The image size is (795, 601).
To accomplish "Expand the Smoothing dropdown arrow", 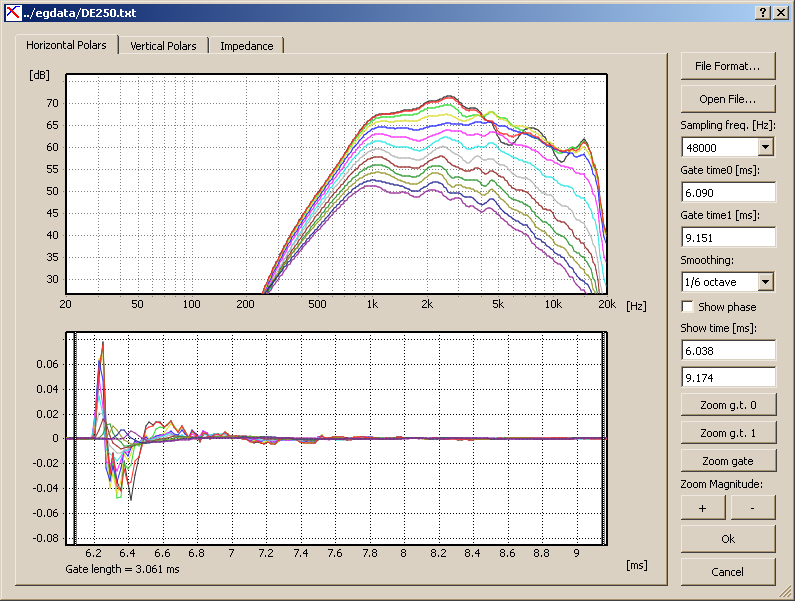I will (766, 282).
